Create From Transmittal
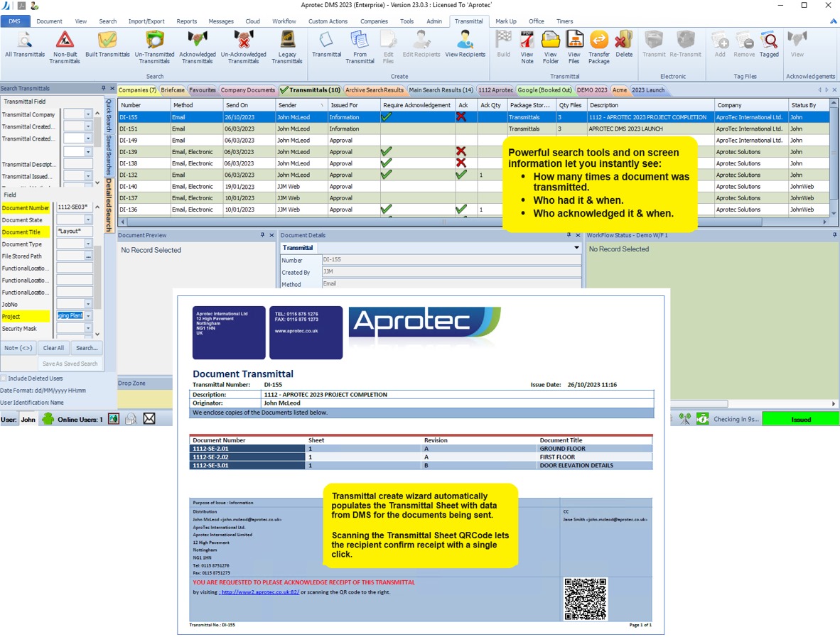The image size is (840, 637). click(360, 47)
